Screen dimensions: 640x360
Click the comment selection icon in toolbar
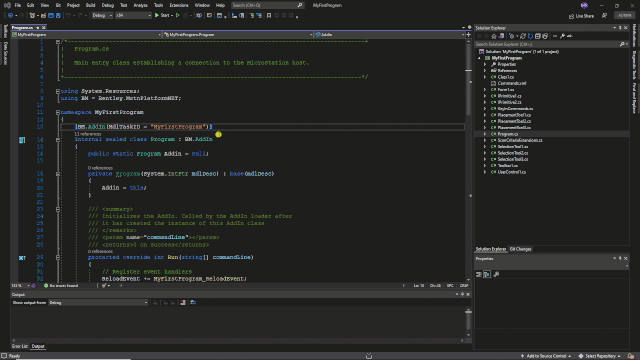point(251,16)
